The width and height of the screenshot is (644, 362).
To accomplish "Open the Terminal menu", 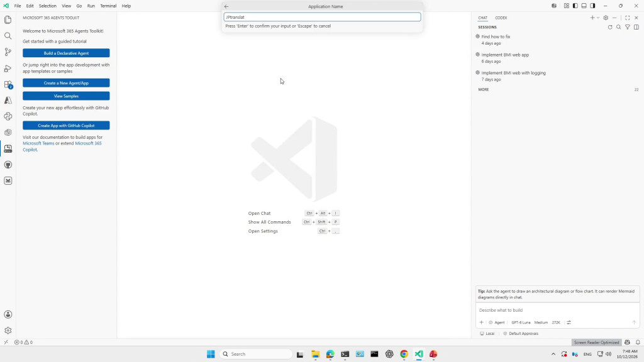I will [108, 6].
